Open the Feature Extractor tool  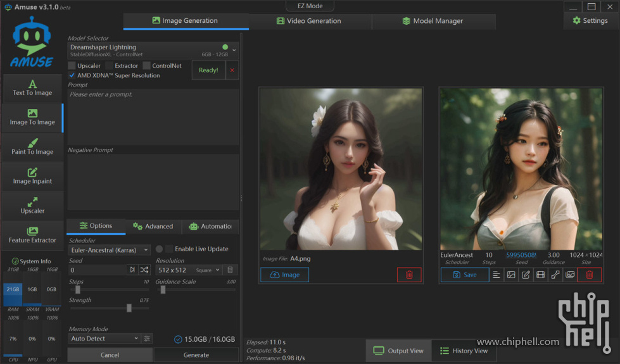32,235
